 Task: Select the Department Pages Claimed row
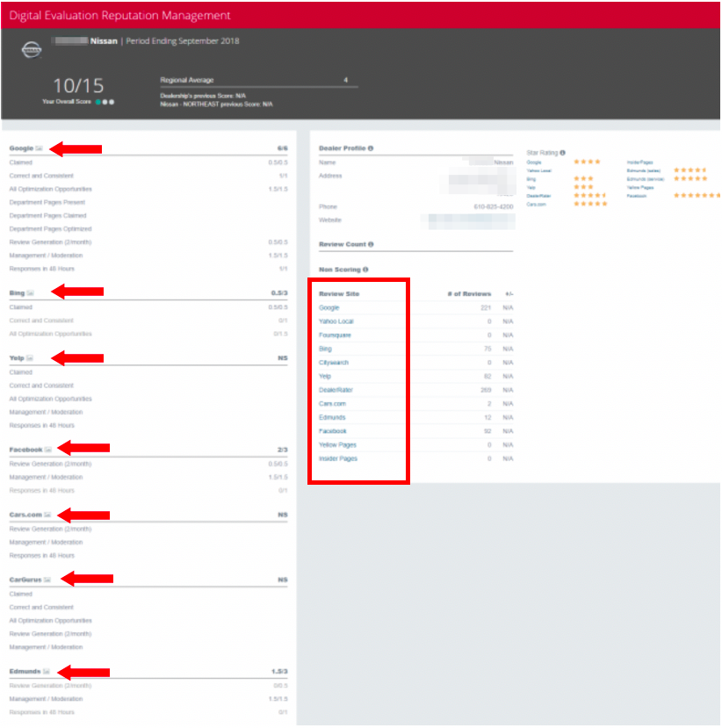[x=148, y=215]
